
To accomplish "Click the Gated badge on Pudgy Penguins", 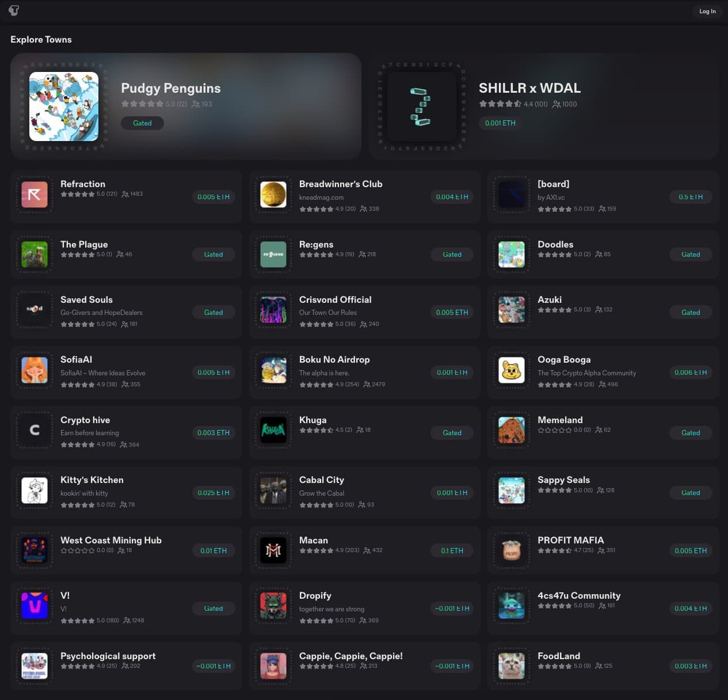I will (x=142, y=123).
